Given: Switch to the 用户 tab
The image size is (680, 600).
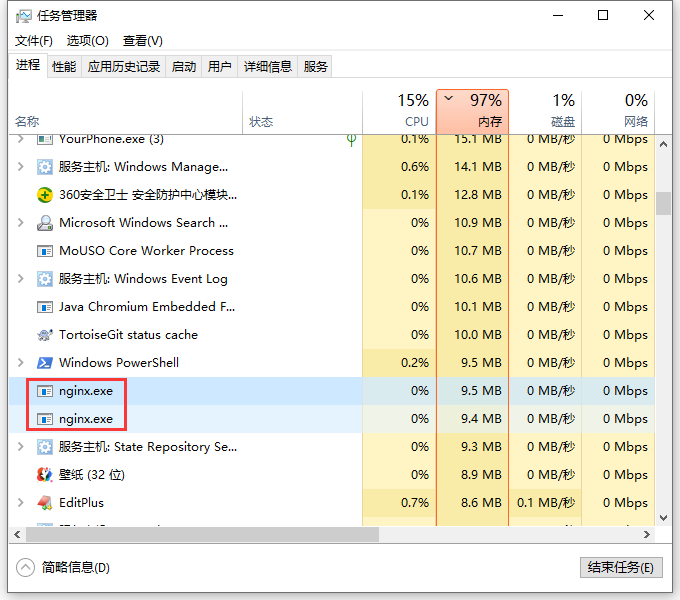Looking at the screenshot, I should (219, 67).
